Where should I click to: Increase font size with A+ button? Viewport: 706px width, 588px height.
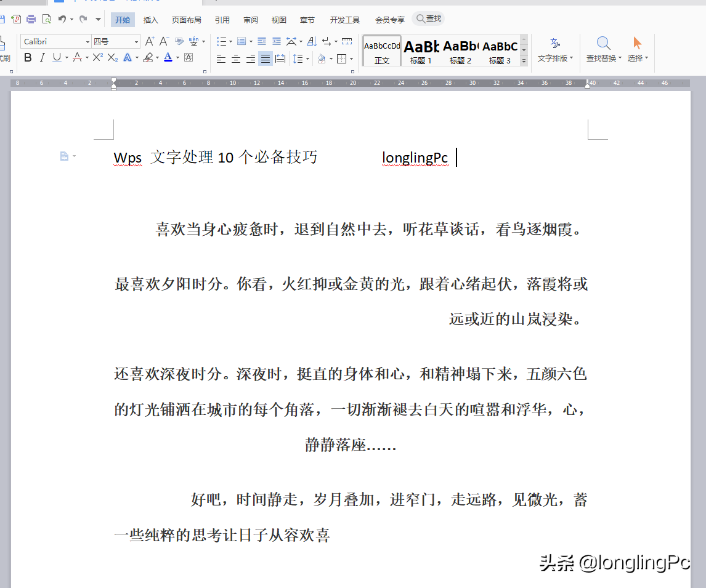click(150, 41)
